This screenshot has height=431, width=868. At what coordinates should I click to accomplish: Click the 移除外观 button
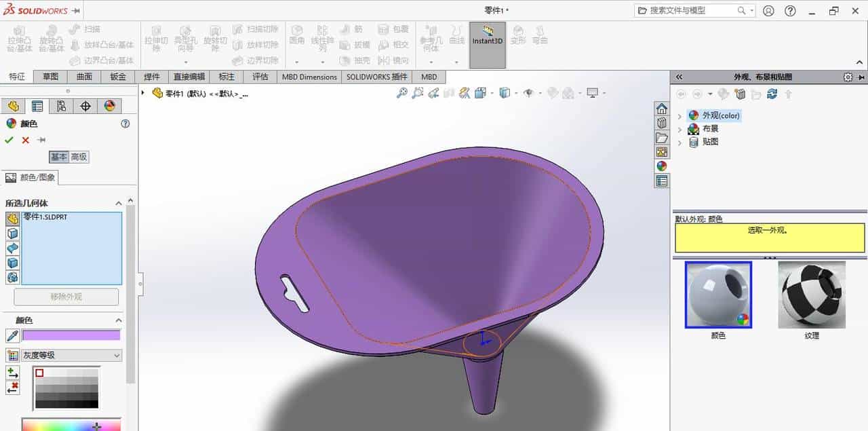point(65,297)
